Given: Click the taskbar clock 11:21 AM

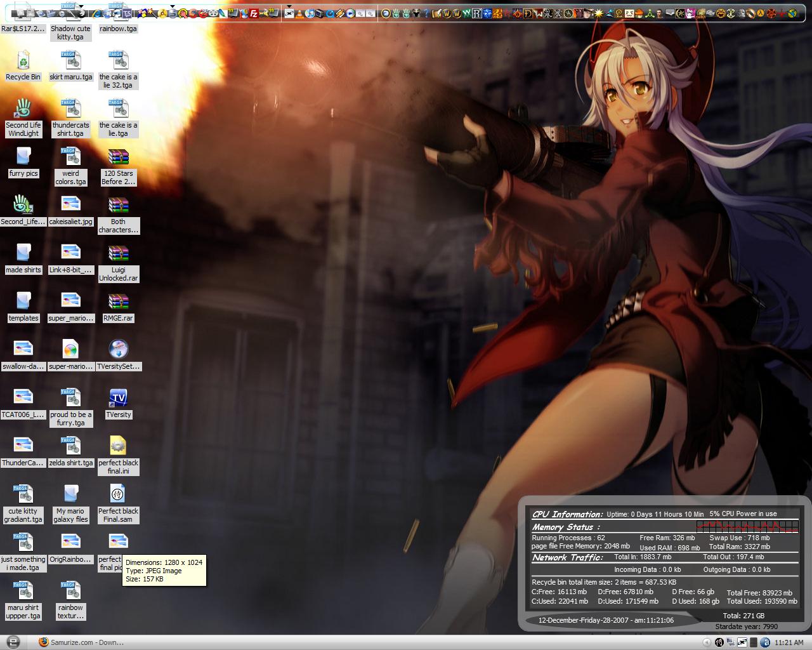Looking at the screenshot, I should pyautogui.click(x=789, y=642).
